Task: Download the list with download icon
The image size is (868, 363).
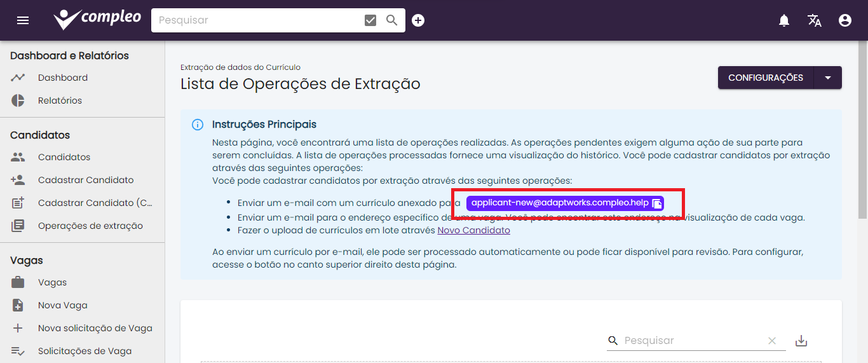Action: [801, 341]
